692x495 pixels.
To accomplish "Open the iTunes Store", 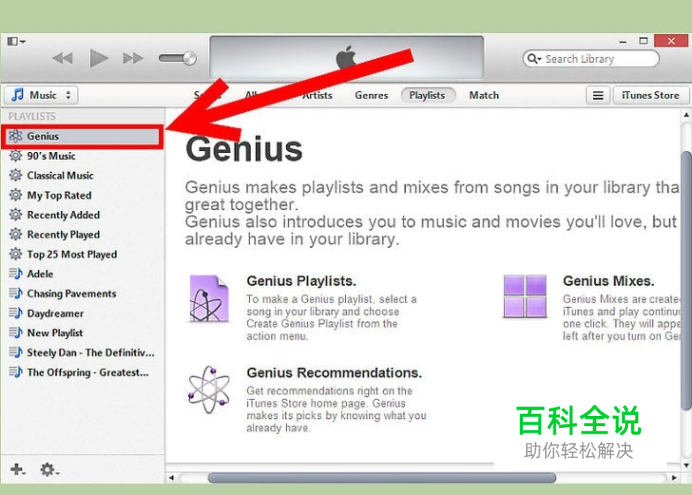I will pos(650,95).
